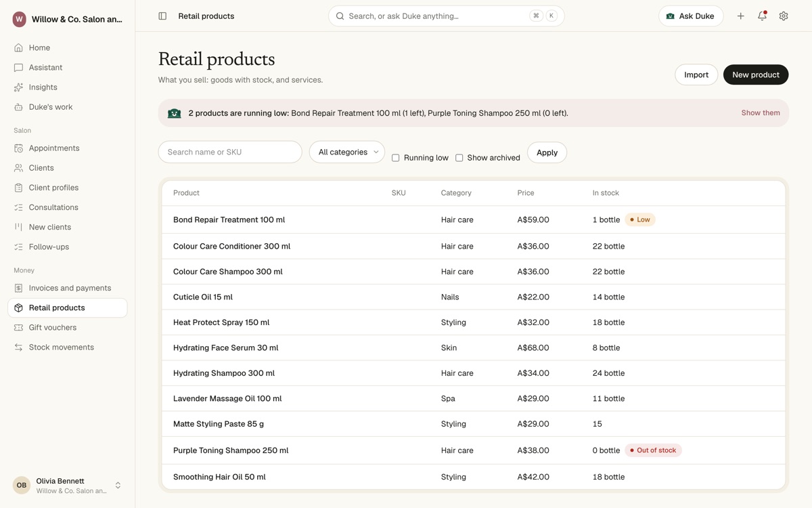The width and height of the screenshot is (812, 508).
Task: Click the Clients people icon
Action: coord(18,167)
